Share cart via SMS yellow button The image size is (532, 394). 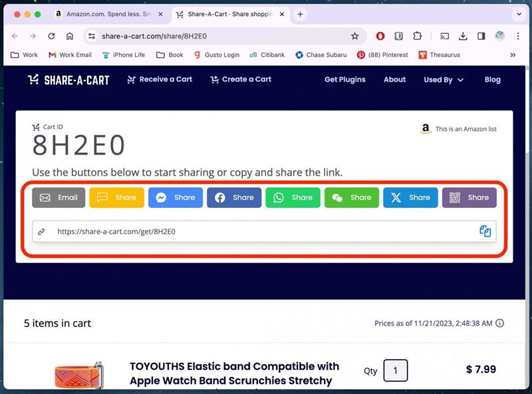(x=116, y=197)
